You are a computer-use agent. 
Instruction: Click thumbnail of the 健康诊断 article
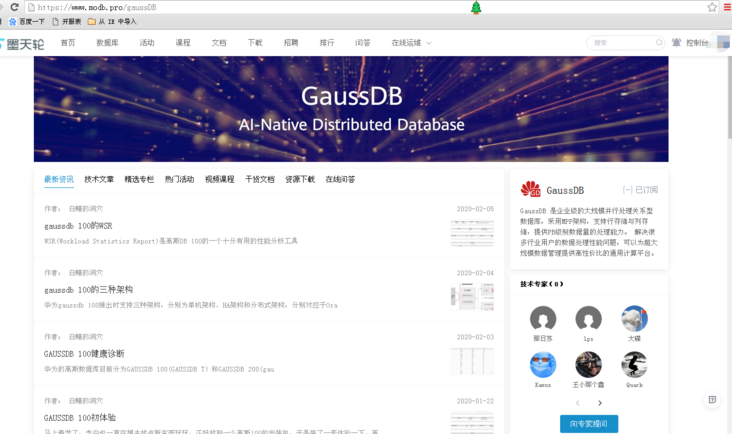[472, 361]
